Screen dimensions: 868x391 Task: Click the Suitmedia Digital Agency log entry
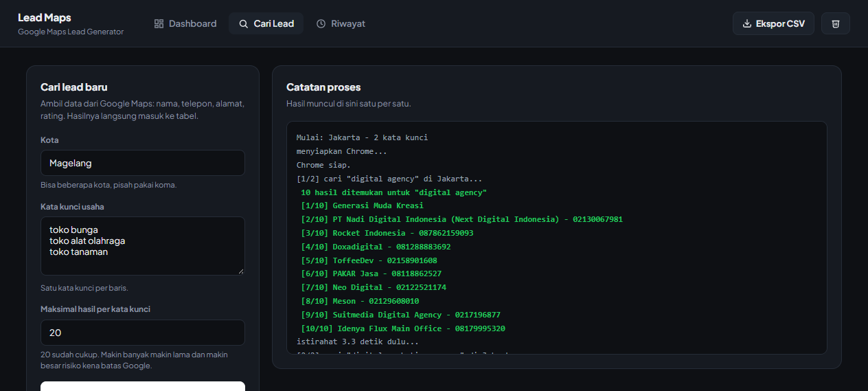tap(400, 315)
